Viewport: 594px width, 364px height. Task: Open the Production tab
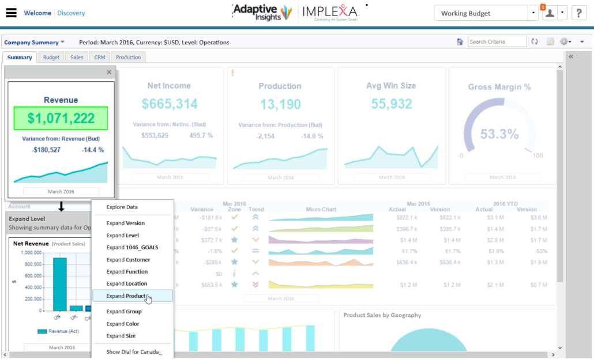tap(128, 58)
